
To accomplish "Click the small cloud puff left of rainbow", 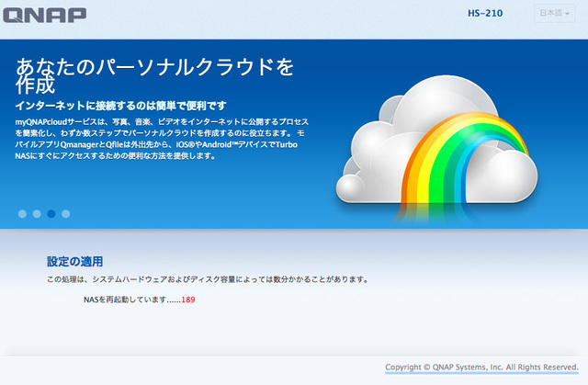I will [356, 187].
